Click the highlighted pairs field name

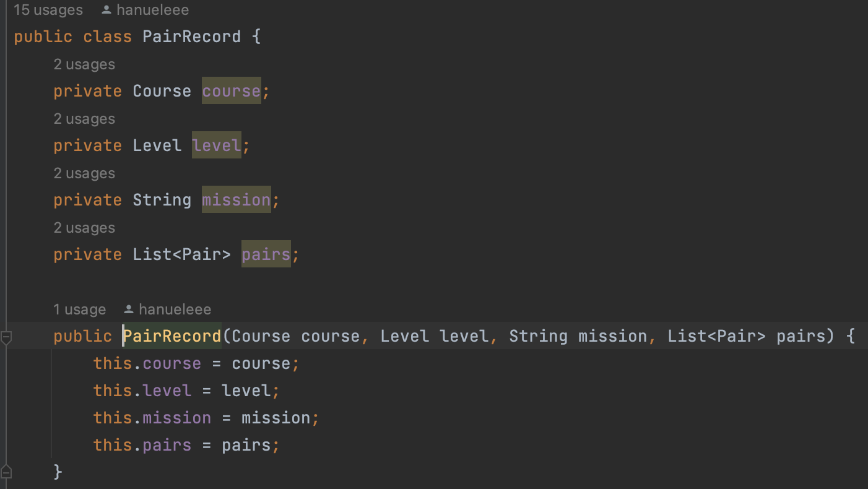pyautogui.click(x=266, y=254)
